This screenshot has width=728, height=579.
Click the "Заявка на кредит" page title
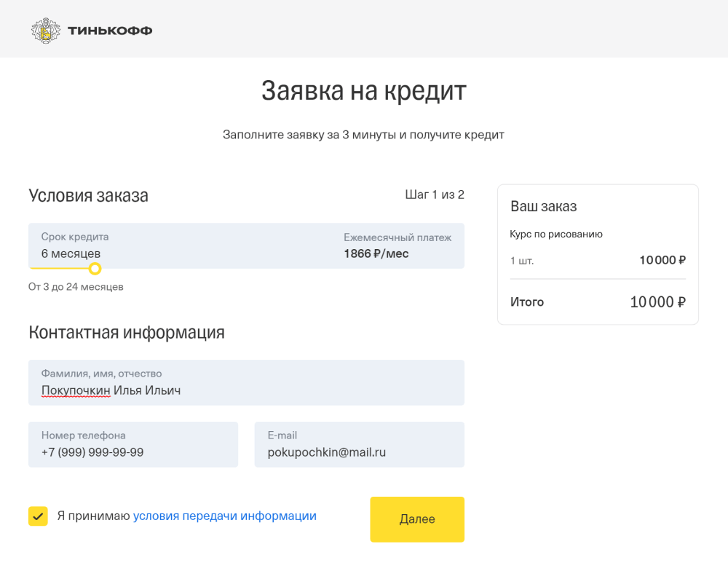364,90
